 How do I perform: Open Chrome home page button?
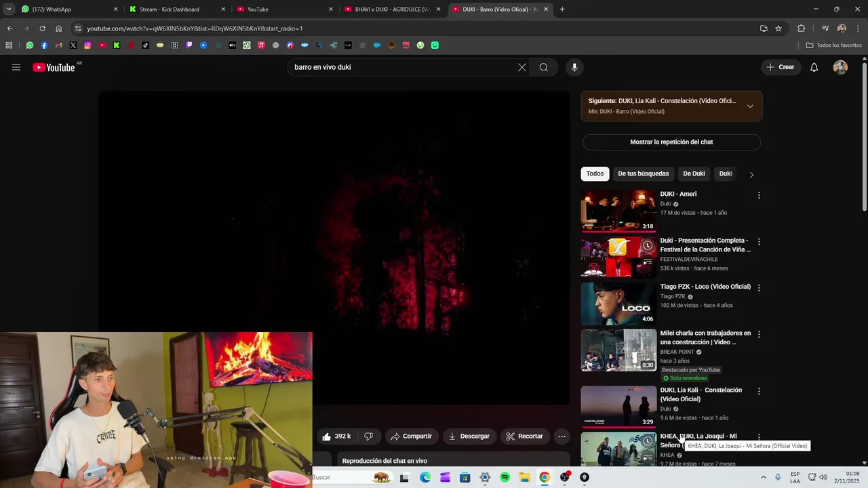59,28
